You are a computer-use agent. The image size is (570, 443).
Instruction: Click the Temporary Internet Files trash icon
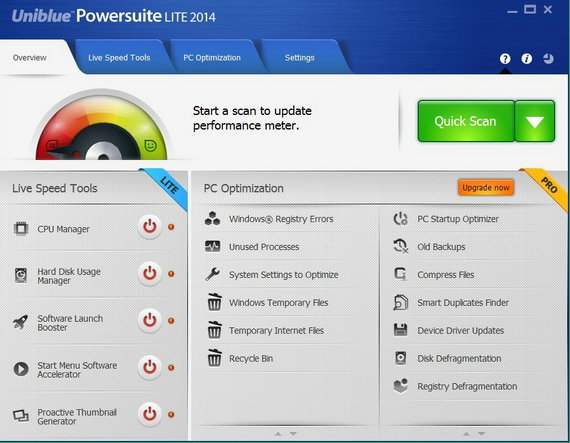(x=214, y=330)
